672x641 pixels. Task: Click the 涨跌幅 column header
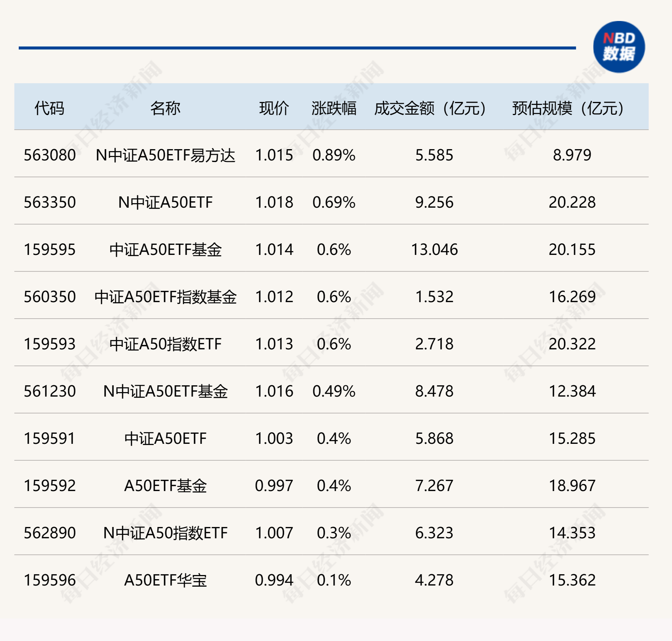(x=334, y=108)
